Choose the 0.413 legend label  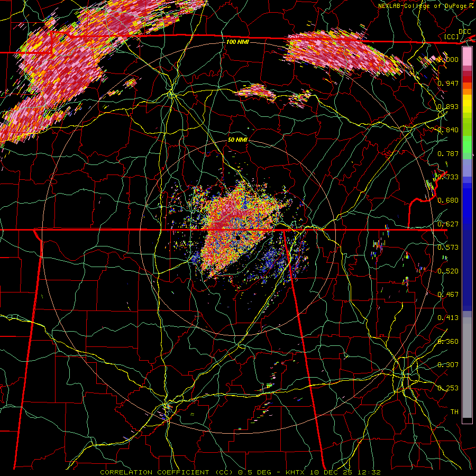448,318
